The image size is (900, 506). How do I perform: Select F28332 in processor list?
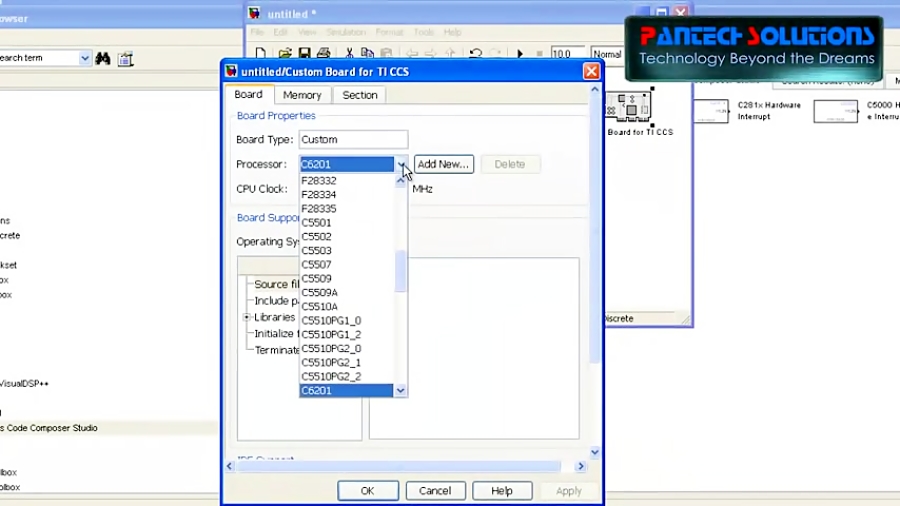(x=347, y=181)
